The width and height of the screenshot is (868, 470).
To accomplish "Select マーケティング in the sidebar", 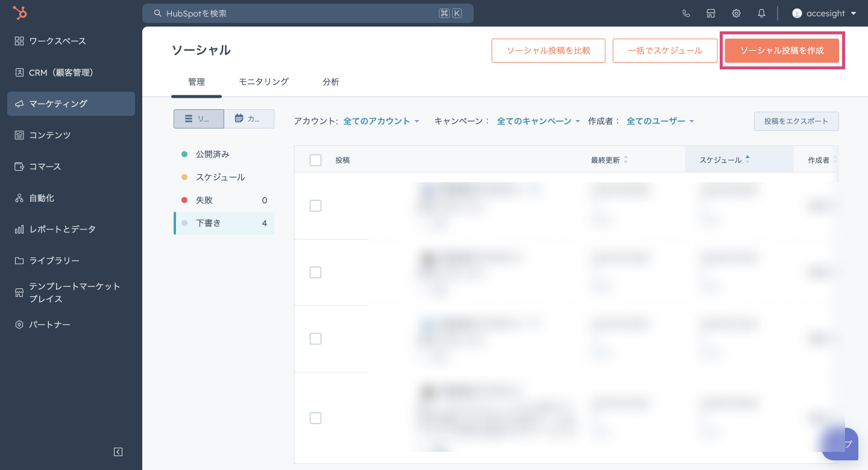I will (71, 104).
